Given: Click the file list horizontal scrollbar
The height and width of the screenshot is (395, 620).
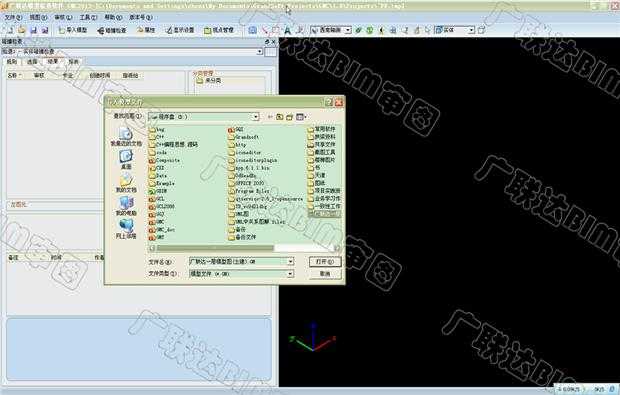Looking at the screenshot, I should point(245,248).
